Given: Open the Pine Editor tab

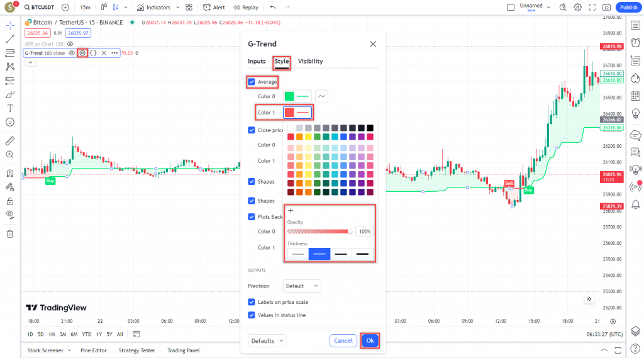Looking at the screenshot, I should pos(94,350).
